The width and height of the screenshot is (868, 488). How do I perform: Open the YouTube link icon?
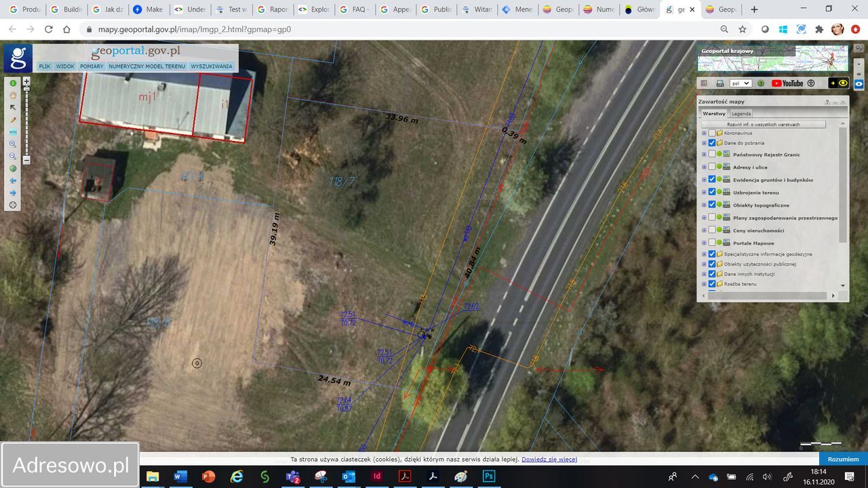[x=787, y=83]
